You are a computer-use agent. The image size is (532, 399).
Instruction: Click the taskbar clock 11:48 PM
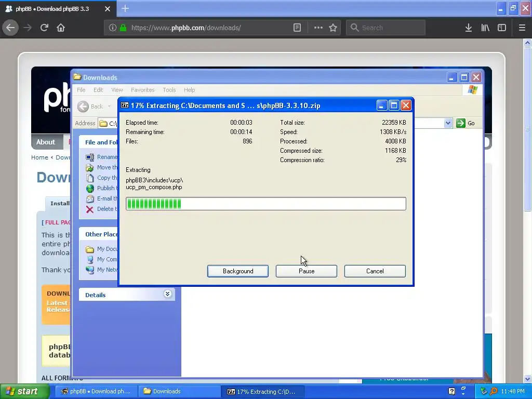tap(513, 391)
